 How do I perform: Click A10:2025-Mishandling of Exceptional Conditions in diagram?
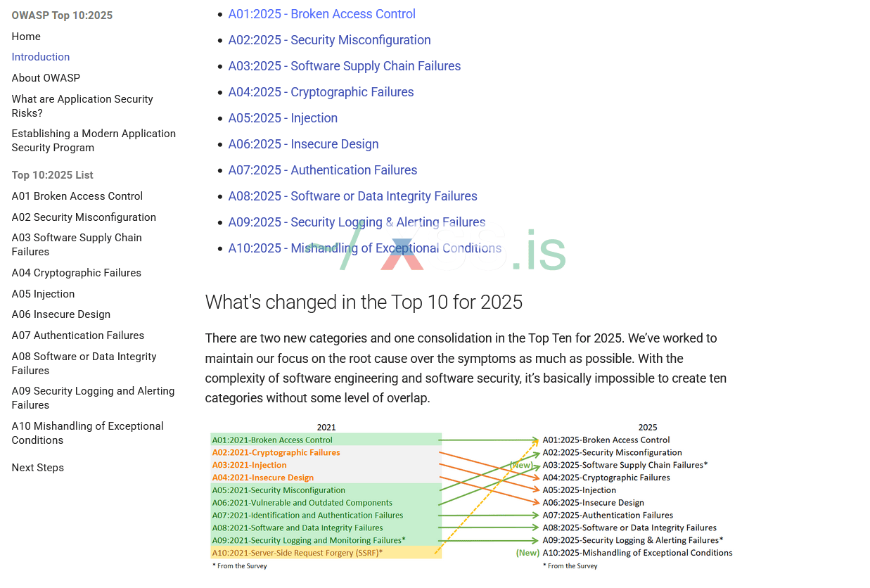coord(637,553)
